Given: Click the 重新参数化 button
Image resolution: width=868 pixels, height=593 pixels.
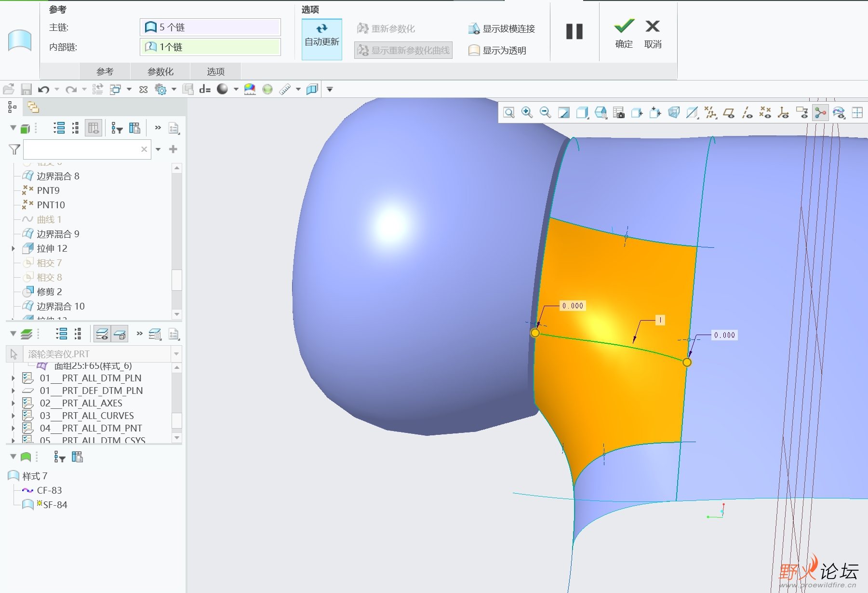Looking at the screenshot, I should 386,29.
